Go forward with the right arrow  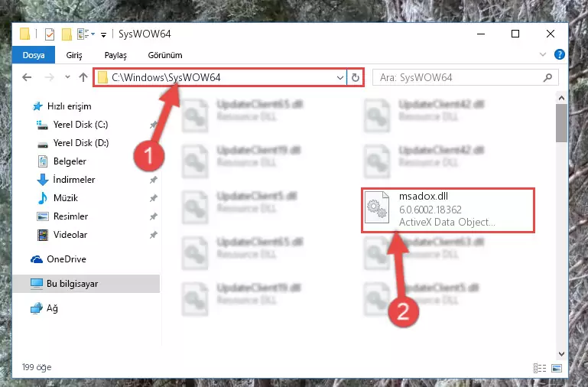tap(49, 77)
